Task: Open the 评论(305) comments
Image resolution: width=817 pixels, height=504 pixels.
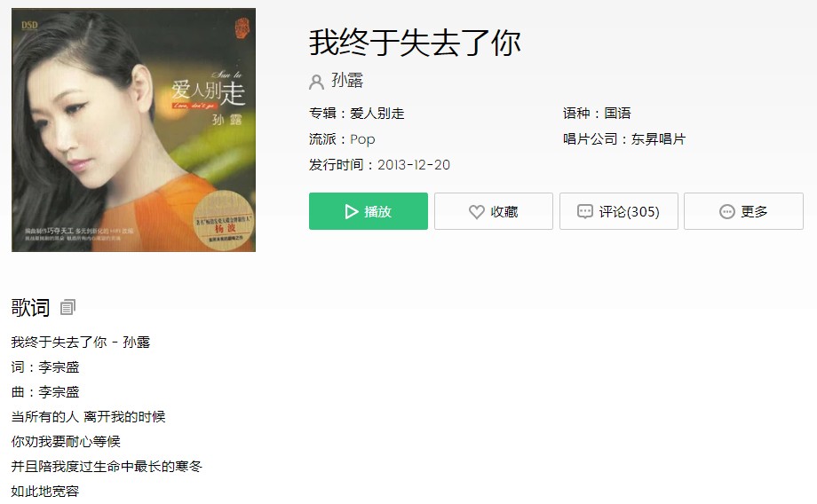Action: (619, 211)
